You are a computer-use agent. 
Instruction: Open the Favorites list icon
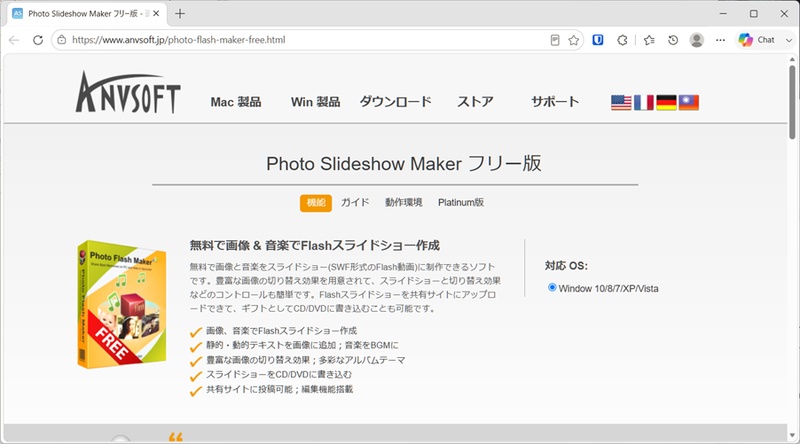point(649,40)
